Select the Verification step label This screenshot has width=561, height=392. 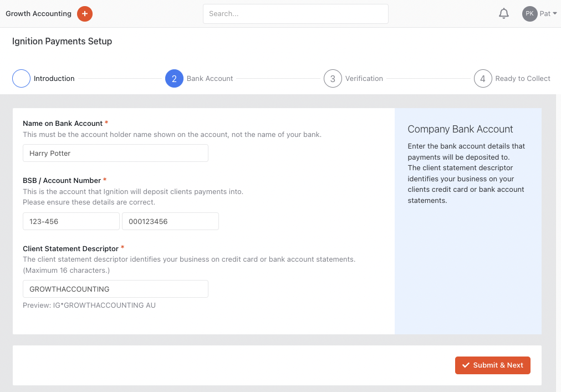[364, 79]
